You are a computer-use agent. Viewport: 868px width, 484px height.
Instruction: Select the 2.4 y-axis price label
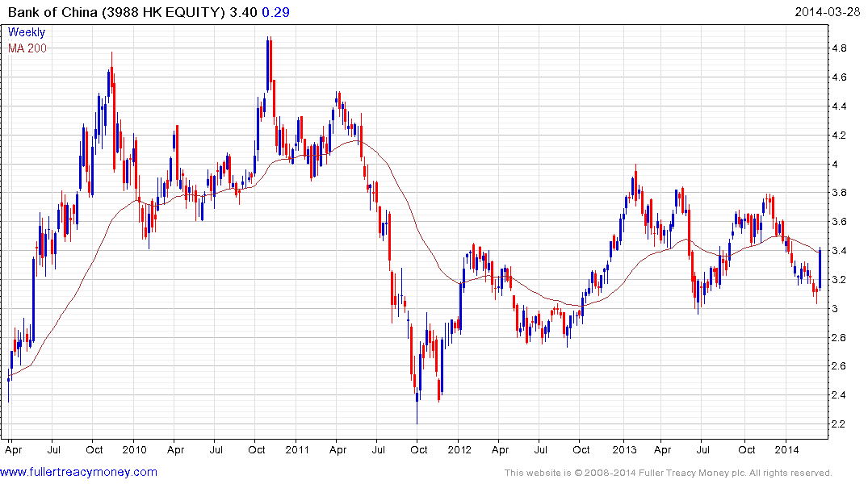click(x=839, y=395)
